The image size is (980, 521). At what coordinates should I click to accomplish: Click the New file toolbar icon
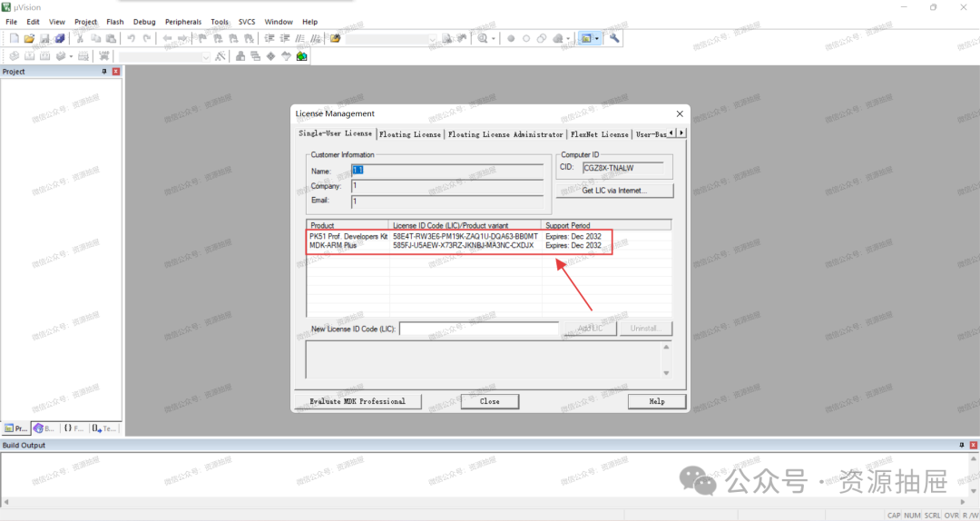pos(14,38)
